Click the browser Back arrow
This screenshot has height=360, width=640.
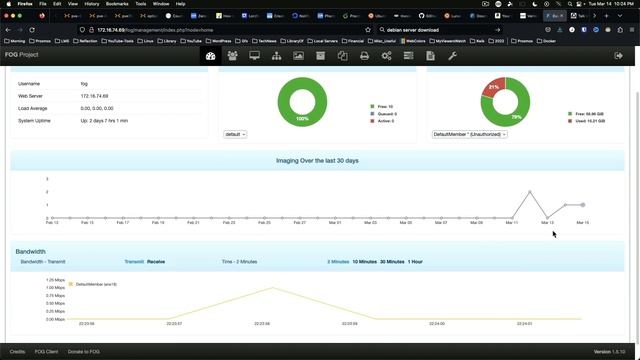8,30
